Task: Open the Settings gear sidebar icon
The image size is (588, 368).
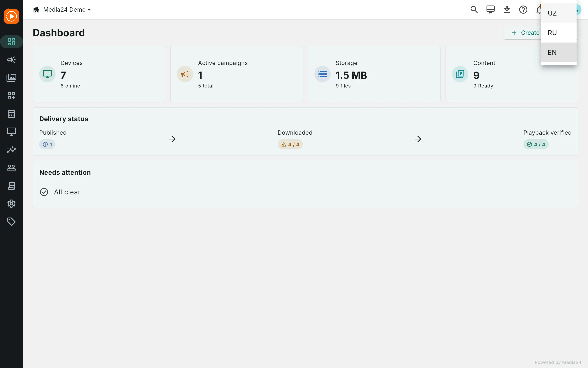Action: (x=11, y=203)
